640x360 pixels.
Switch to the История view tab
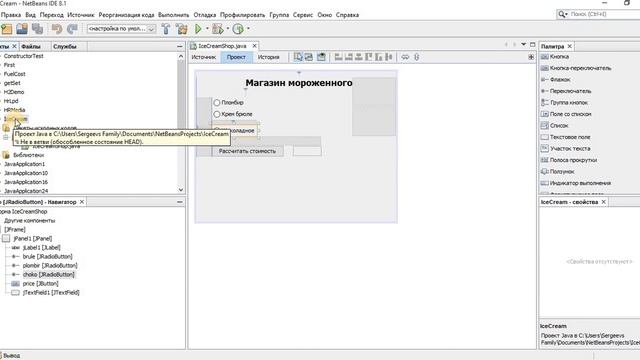click(268, 57)
